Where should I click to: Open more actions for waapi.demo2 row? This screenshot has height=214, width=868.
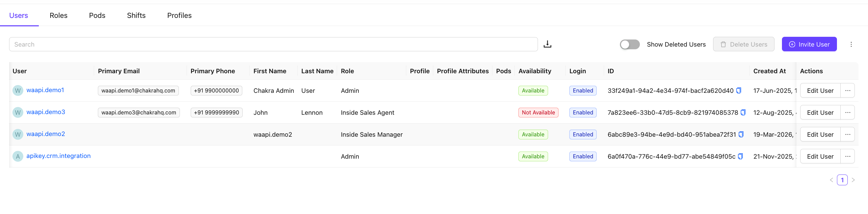coord(848,134)
